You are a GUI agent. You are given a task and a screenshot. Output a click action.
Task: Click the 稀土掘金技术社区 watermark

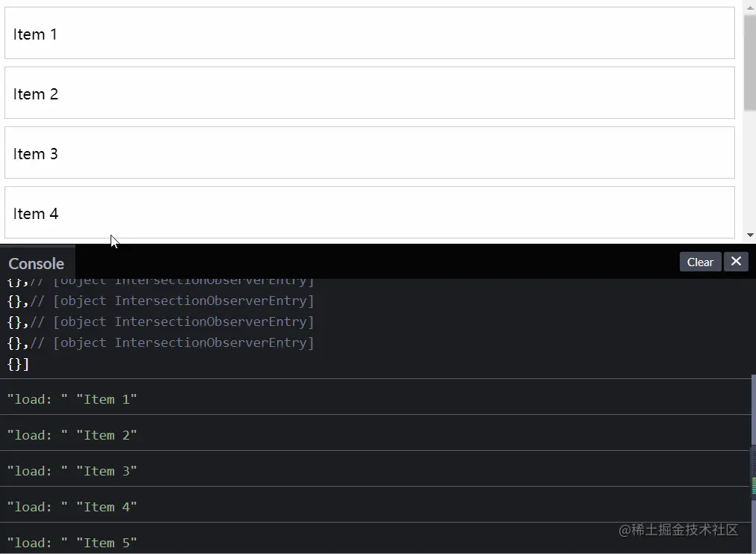678,529
